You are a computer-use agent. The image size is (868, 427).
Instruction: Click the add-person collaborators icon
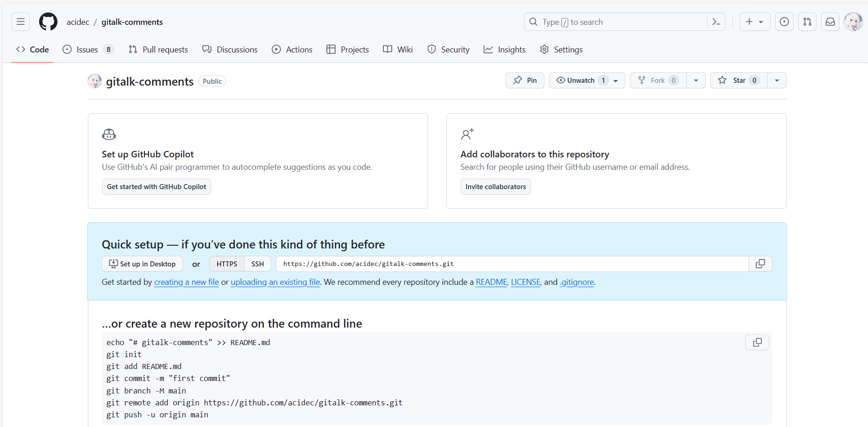pos(467,134)
